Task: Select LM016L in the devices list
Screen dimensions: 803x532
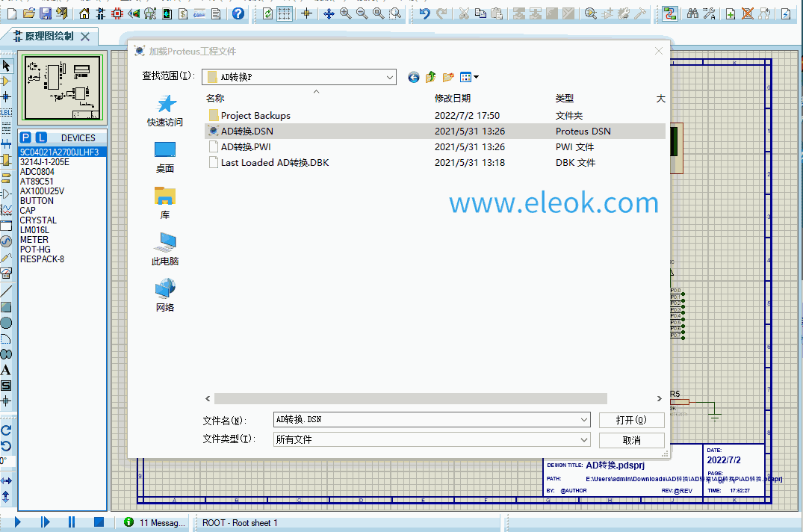Action: (x=34, y=230)
